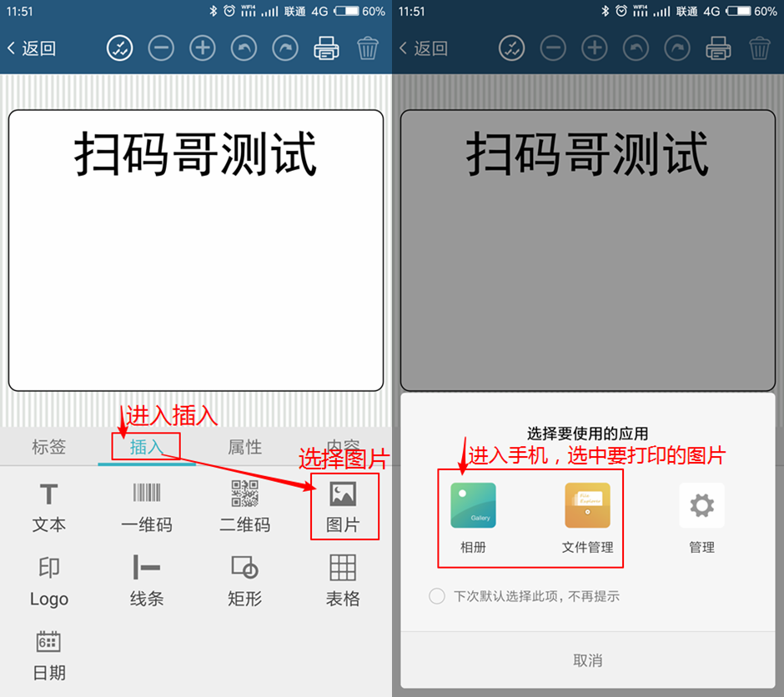Add a 文本 text element
The height and width of the screenshot is (697, 784).
pyautogui.click(x=49, y=506)
